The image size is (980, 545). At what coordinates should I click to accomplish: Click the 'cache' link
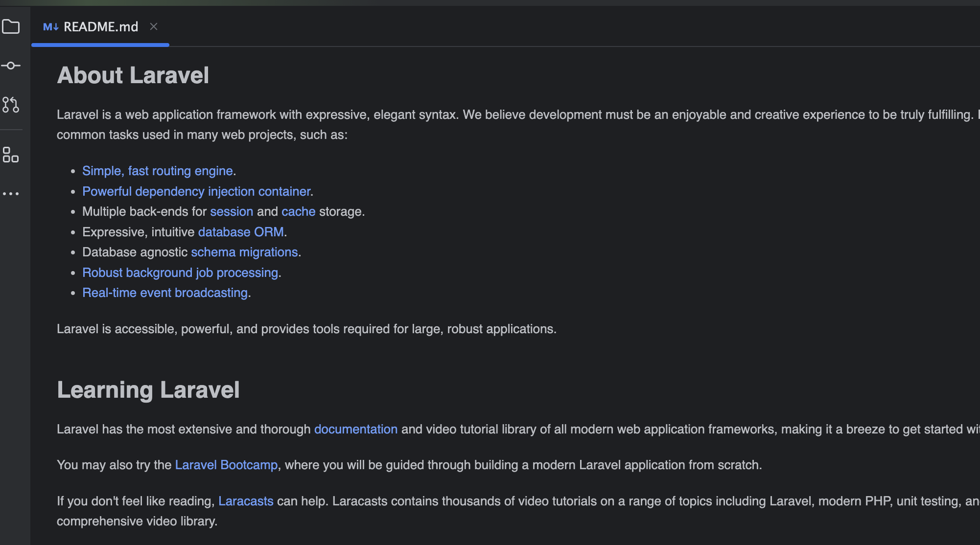(x=298, y=211)
